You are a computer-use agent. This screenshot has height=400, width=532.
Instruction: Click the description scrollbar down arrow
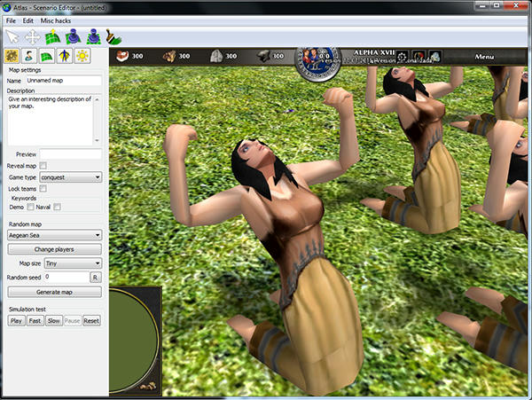point(98,140)
